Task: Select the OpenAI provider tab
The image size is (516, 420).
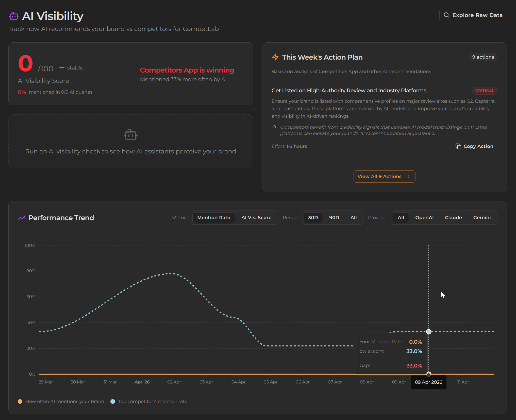Action: [424, 217]
